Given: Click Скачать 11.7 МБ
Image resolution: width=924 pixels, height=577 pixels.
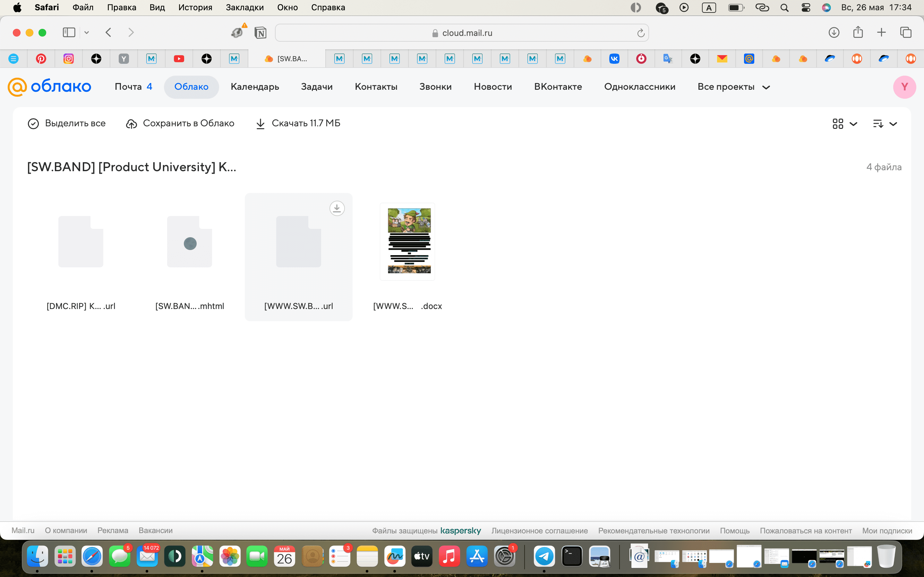Looking at the screenshot, I should (x=298, y=123).
